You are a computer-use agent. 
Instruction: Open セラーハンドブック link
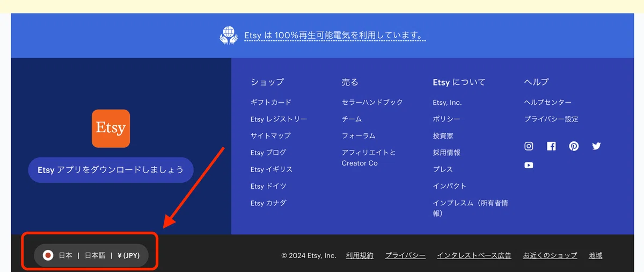point(372,102)
